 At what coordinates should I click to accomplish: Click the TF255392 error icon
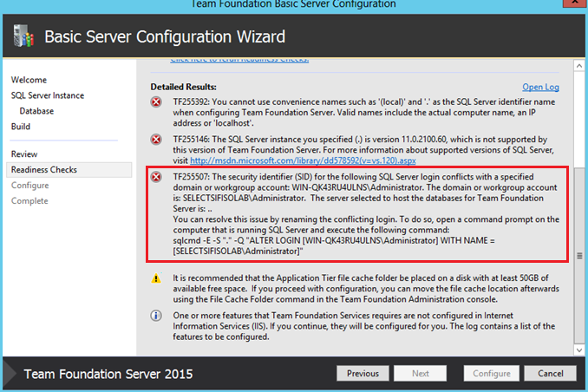click(156, 102)
